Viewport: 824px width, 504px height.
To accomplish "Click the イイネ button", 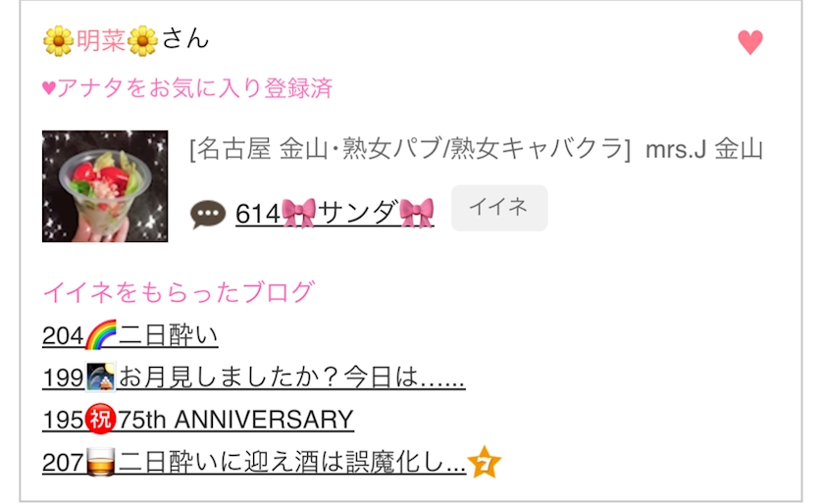I will (x=499, y=208).
